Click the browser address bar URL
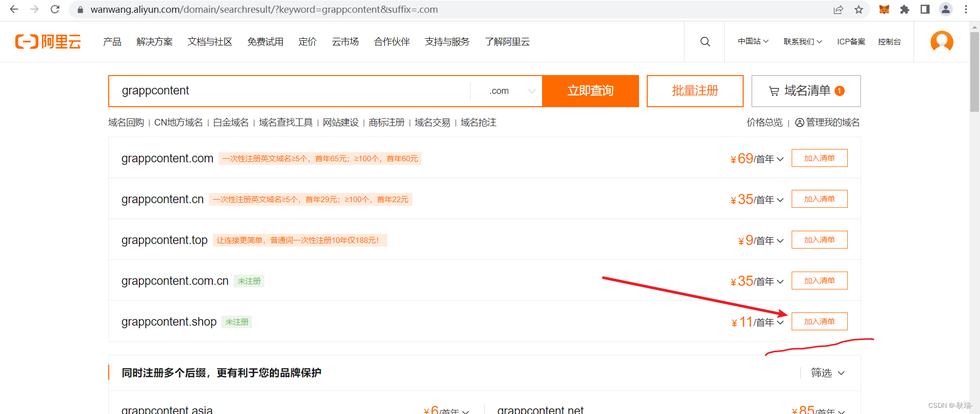Viewport: 980px width, 414px height. point(264,10)
